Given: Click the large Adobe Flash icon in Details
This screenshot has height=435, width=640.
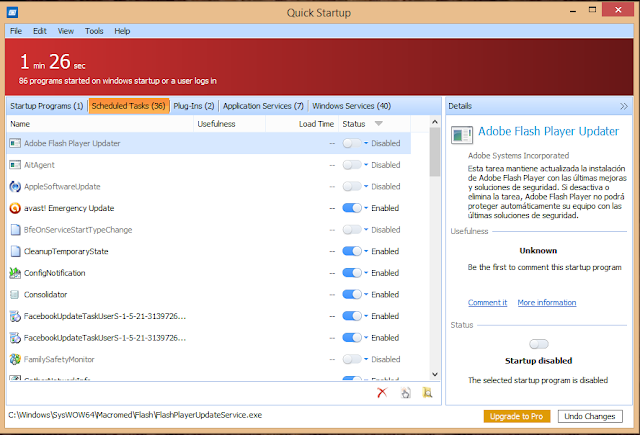Looking at the screenshot, I should click(x=462, y=135).
